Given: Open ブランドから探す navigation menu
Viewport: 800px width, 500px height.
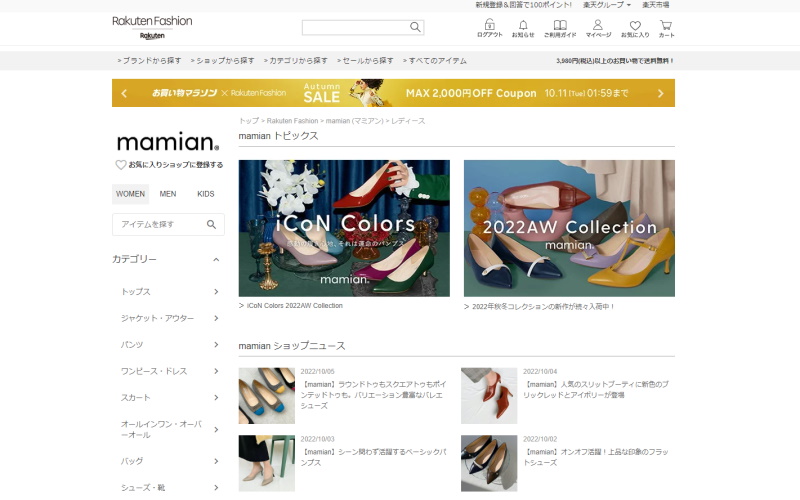Looking at the screenshot, I should click(x=148, y=61).
